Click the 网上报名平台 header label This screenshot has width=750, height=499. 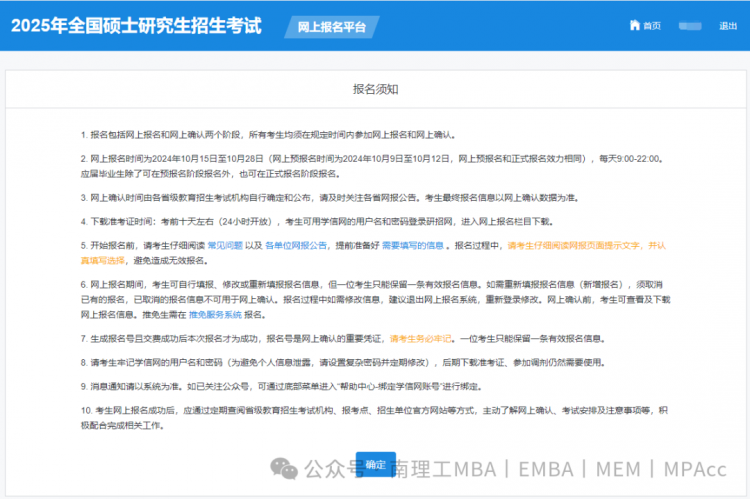pyautogui.click(x=331, y=27)
